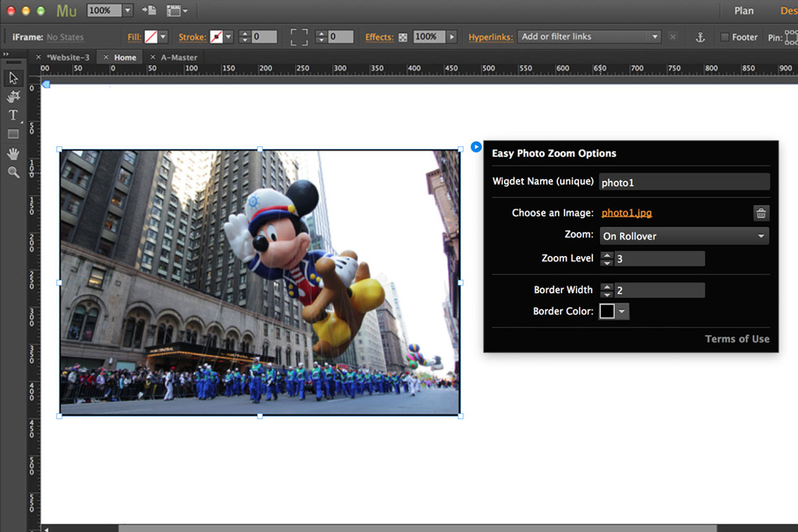Click the Muse Mu application logo
This screenshot has height=532, width=798.
66,11
